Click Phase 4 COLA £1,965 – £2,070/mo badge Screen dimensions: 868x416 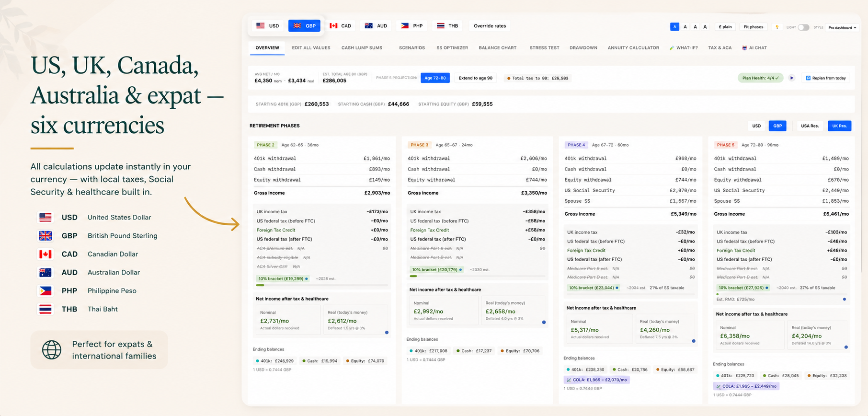(x=596, y=380)
